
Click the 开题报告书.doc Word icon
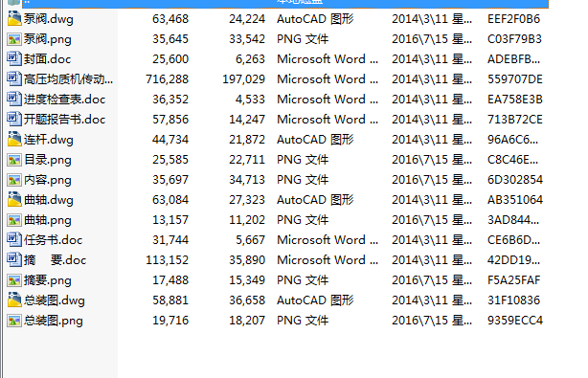point(14,119)
